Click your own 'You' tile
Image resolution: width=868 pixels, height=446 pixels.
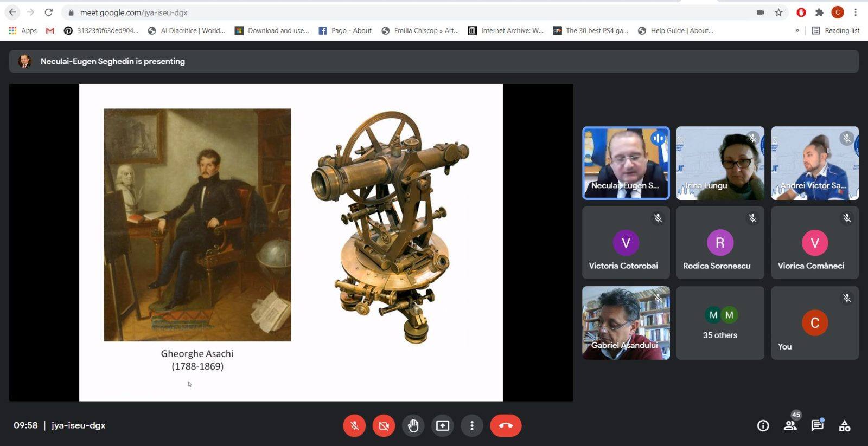(815, 323)
